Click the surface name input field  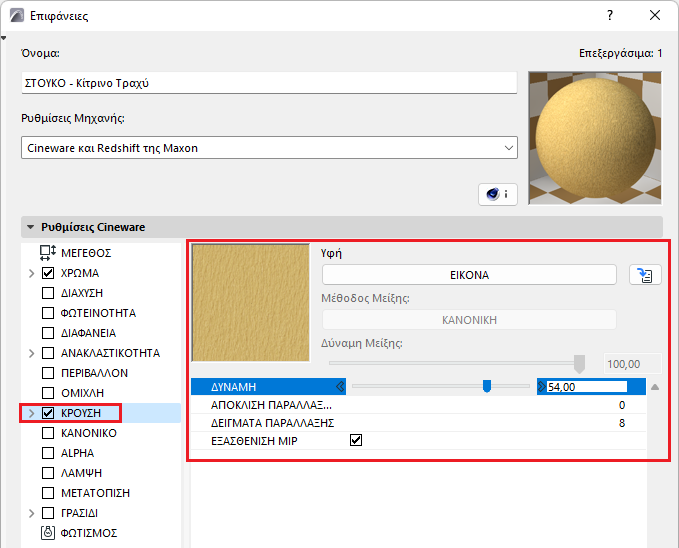point(269,83)
